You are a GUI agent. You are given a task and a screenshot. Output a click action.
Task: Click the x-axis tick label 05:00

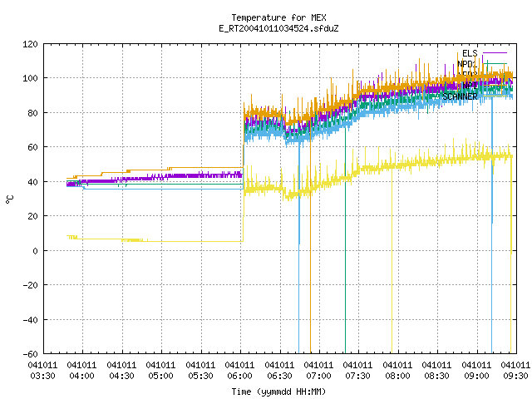tap(160, 376)
